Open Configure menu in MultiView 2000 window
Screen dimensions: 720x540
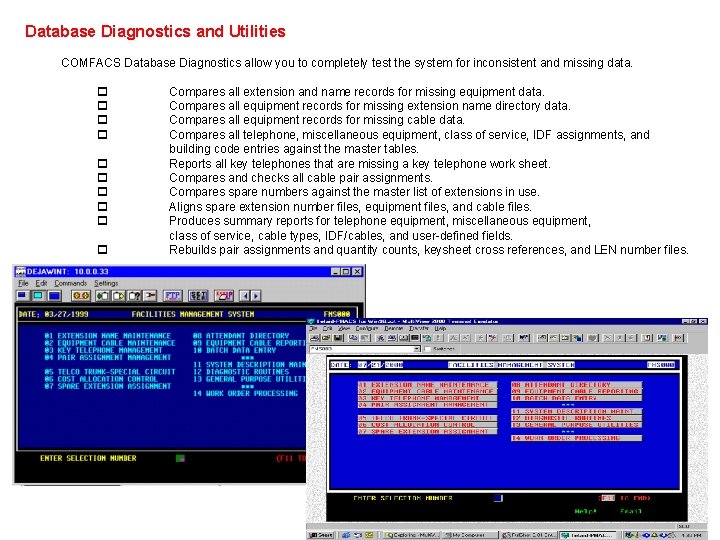[x=366, y=328]
